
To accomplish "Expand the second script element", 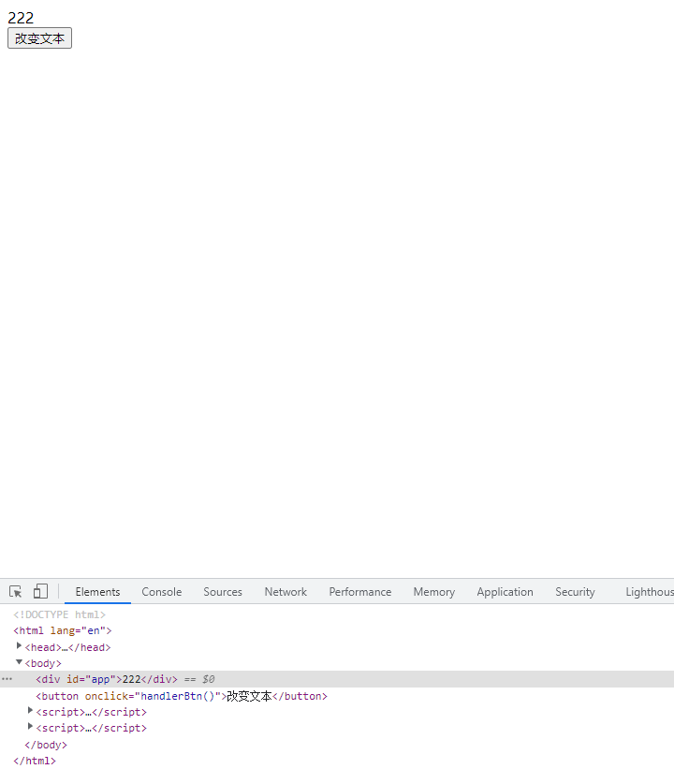I will pyautogui.click(x=30, y=727).
